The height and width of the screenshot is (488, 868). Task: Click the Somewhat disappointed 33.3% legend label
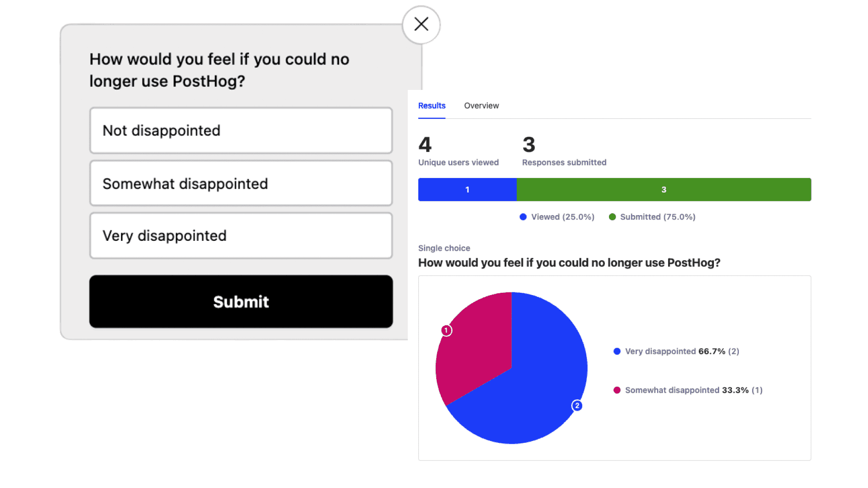point(693,390)
